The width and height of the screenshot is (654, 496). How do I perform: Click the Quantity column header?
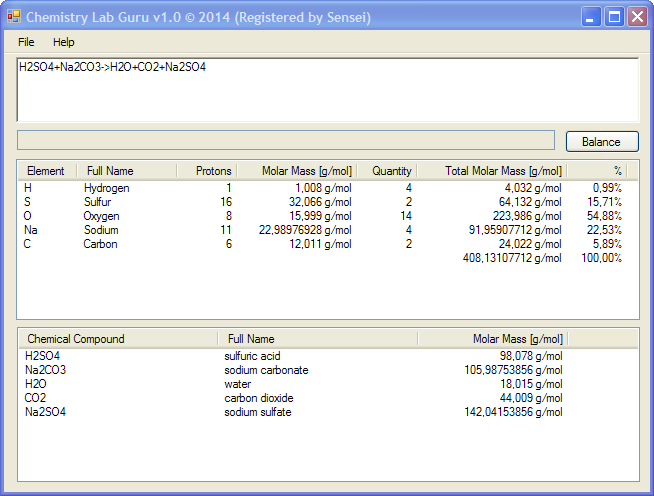391,171
